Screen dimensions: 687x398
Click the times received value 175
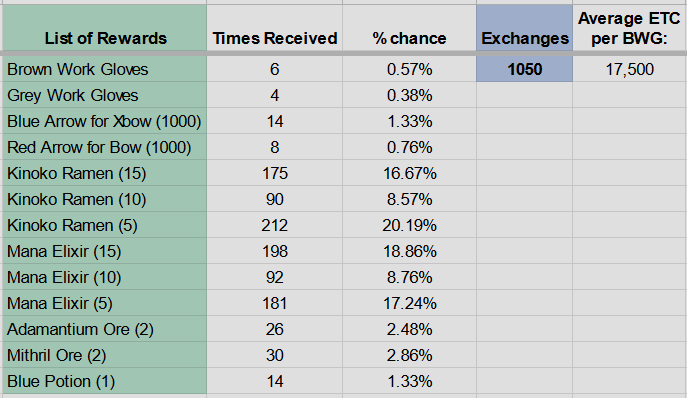click(275, 173)
